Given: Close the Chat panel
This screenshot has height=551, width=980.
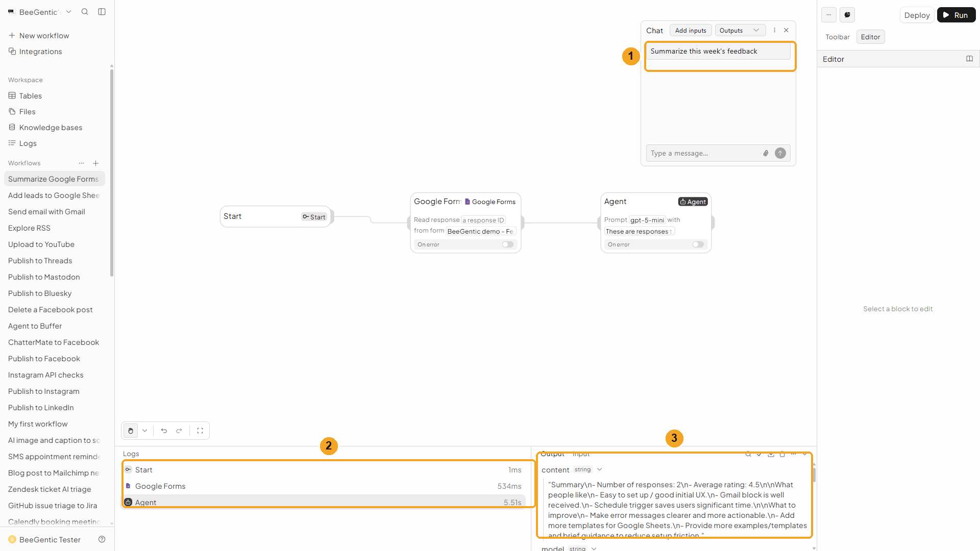Looking at the screenshot, I should [x=786, y=30].
